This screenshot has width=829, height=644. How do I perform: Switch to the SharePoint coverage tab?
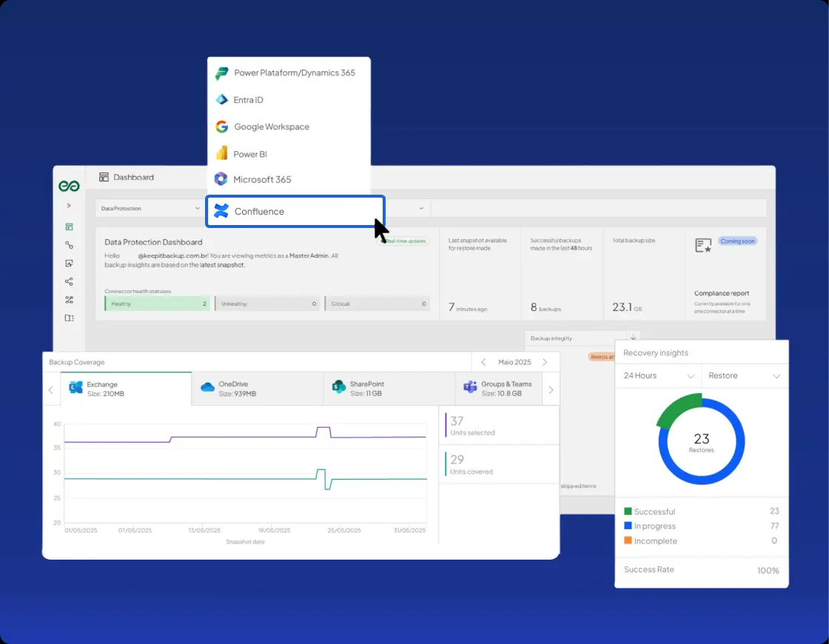click(389, 389)
